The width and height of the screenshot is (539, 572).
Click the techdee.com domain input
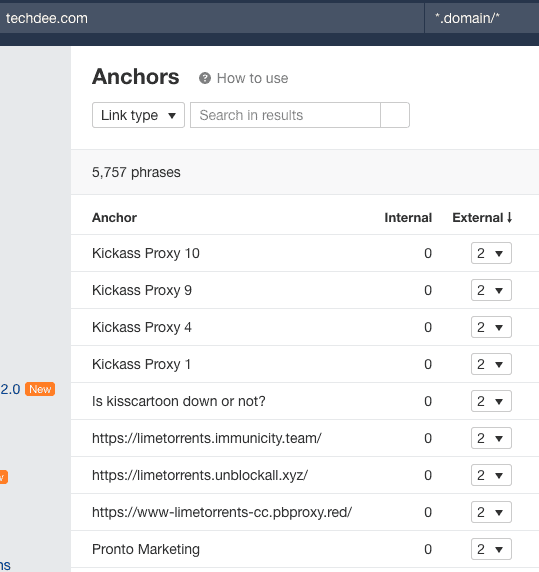click(212, 18)
